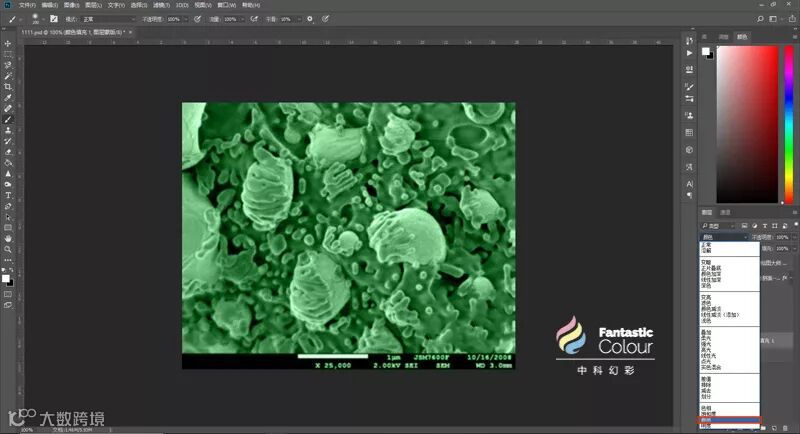This screenshot has height=434, width=800.
Task: Click the opacity value field in options bar
Action: tap(174, 19)
